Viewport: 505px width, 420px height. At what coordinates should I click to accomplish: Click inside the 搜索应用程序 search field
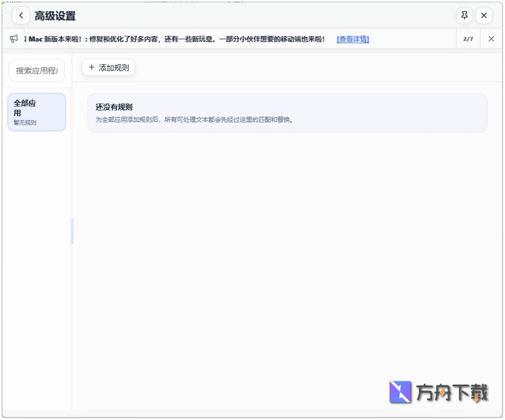36,70
